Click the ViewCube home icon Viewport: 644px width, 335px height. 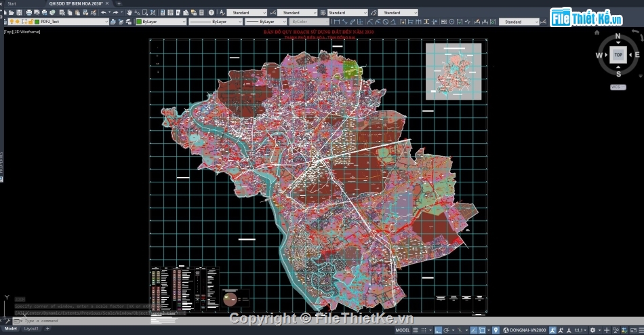pos(597,33)
